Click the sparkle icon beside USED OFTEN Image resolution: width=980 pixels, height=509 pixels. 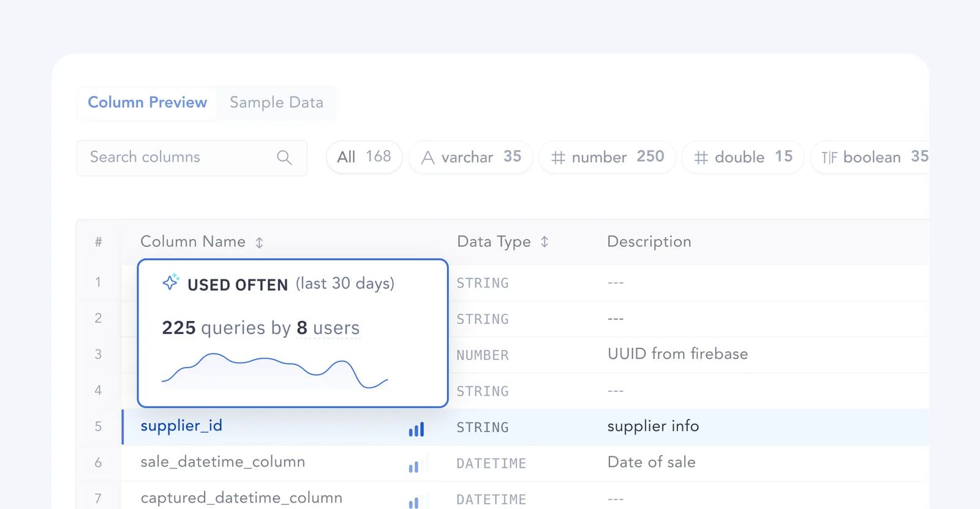(x=171, y=282)
